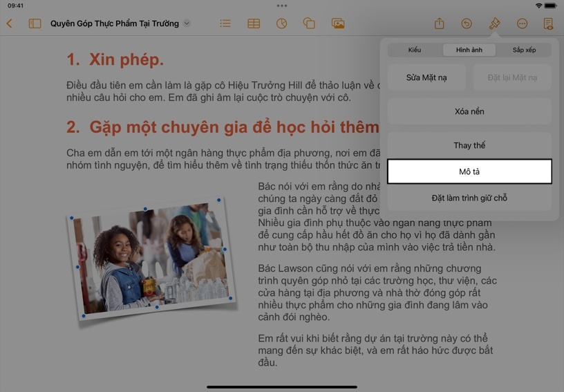Open the shapes insert icon
564x392 pixels.
(309, 24)
